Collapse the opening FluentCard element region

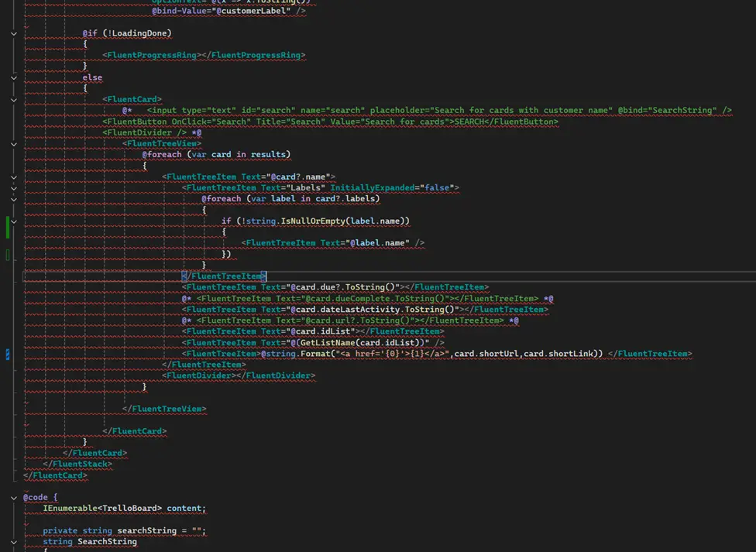click(x=14, y=100)
